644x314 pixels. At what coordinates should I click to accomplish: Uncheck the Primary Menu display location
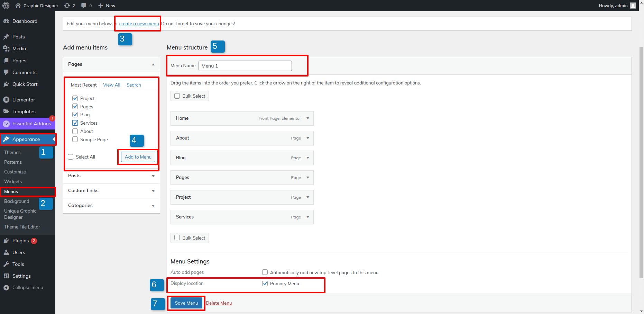265,284
